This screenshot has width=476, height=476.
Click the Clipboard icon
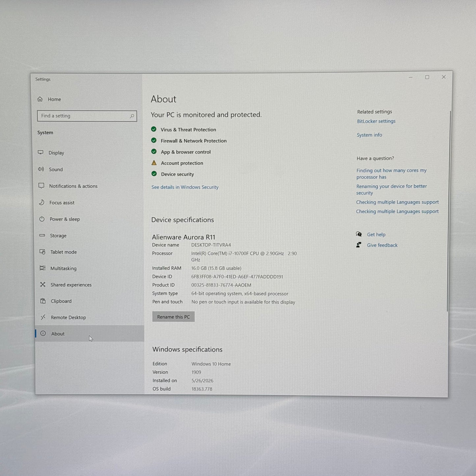coord(43,301)
